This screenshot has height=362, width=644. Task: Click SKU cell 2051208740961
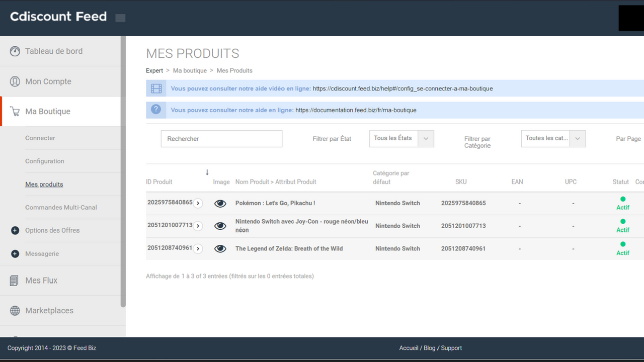click(463, 248)
